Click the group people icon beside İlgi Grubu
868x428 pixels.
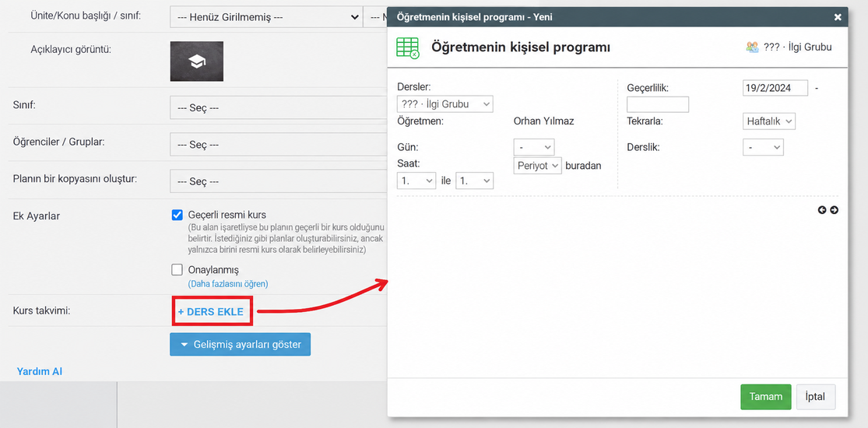point(752,47)
